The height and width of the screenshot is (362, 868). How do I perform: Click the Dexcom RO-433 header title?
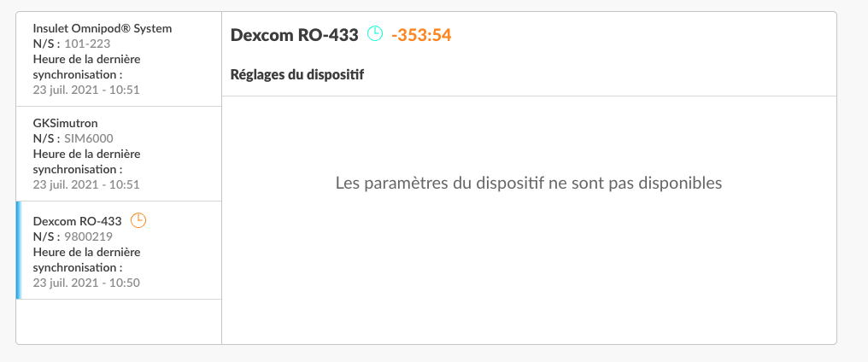pos(295,35)
